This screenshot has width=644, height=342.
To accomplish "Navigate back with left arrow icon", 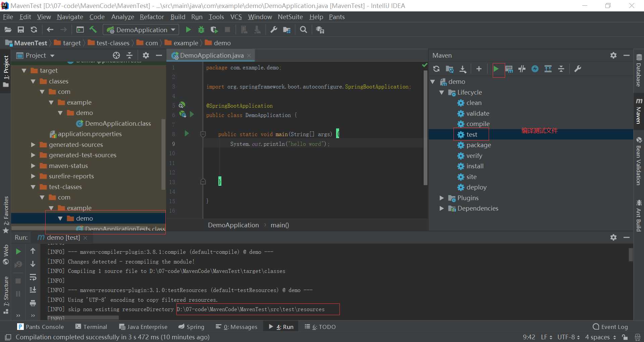I will pyautogui.click(x=50, y=30).
